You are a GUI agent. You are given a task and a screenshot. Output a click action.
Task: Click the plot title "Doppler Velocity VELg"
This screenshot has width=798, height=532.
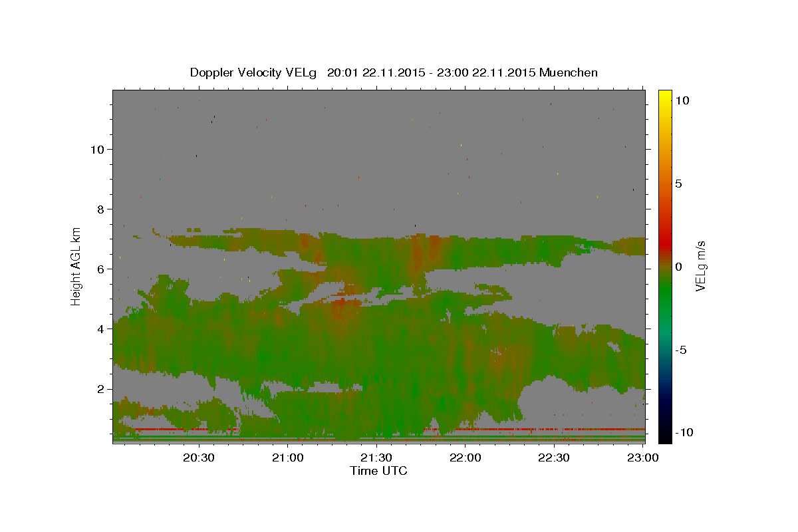coord(254,72)
